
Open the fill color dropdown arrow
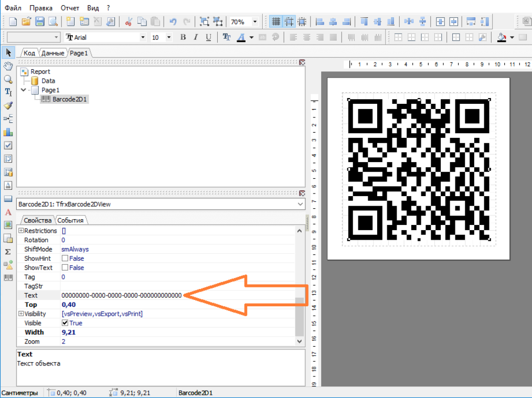(x=512, y=37)
